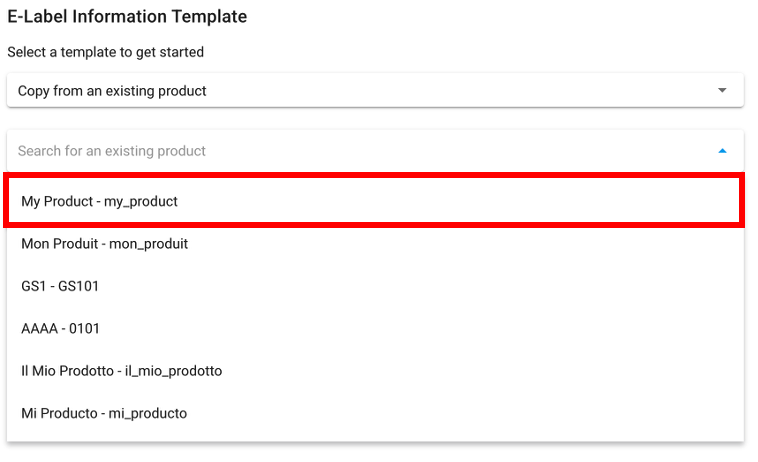This screenshot has height=462, width=758.
Task: Collapse the product list with blue arrow
Action: pos(722,151)
